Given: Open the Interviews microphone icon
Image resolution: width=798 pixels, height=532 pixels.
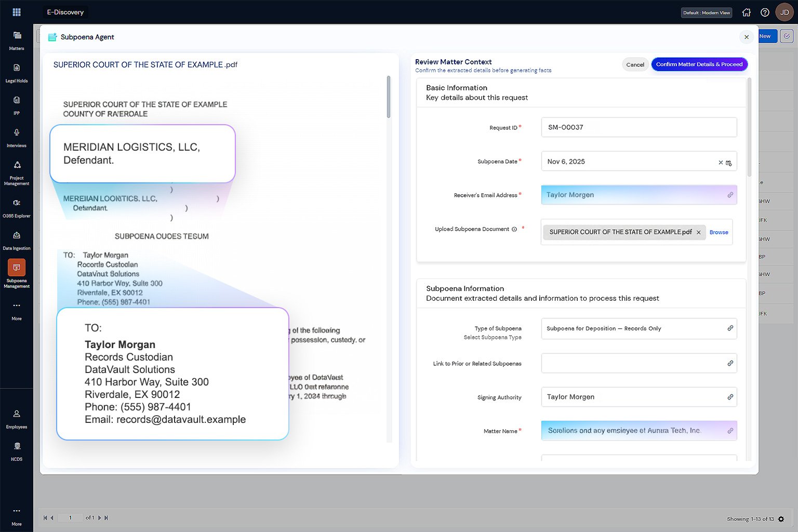Looking at the screenshot, I should click(x=17, y=132).
